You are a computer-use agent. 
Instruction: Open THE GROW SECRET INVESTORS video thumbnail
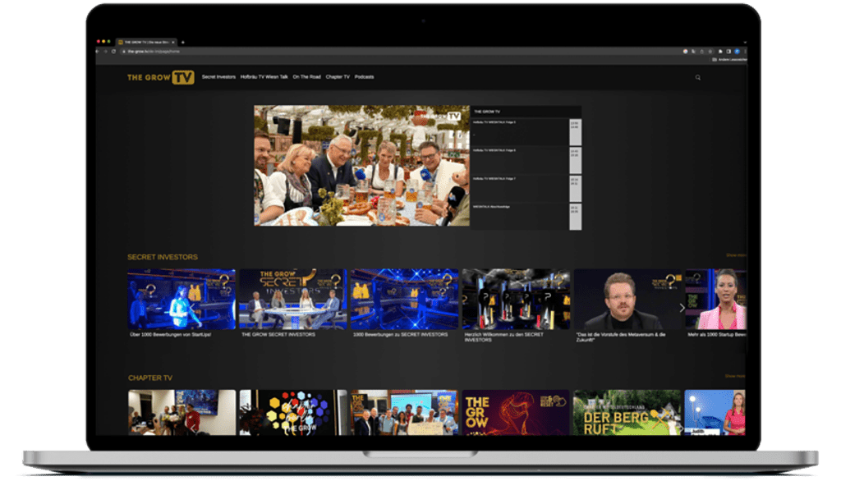click(x=293, y=299)
